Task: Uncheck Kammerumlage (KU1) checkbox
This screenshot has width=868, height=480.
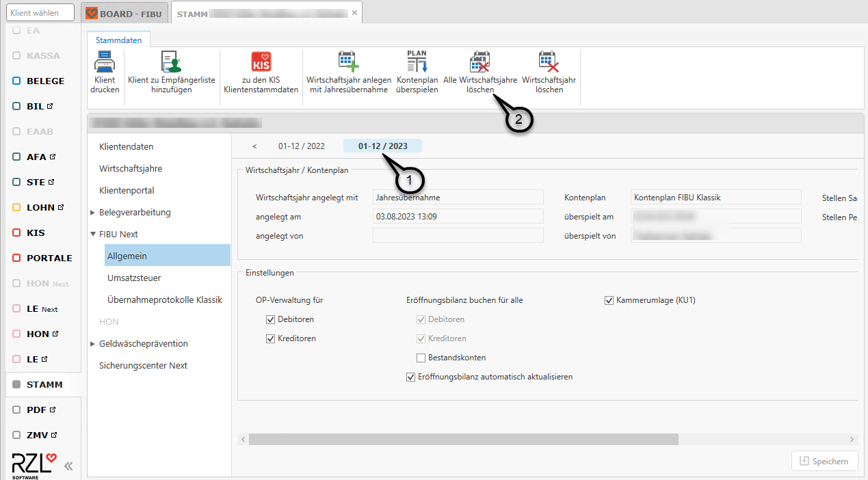Action: pyautogui.click(x=609, y=300)
